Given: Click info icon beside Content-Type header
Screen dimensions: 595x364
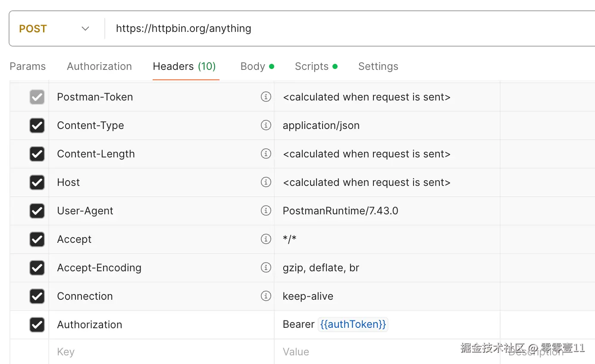Looking at the screenshot, I should pos(266,125).
